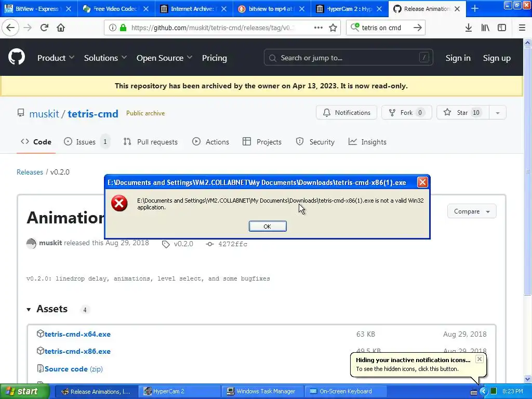Image resolution: width=532 pixels, height=399 pixels.
Task: Click the browser forward arrow
Action: 28,28
